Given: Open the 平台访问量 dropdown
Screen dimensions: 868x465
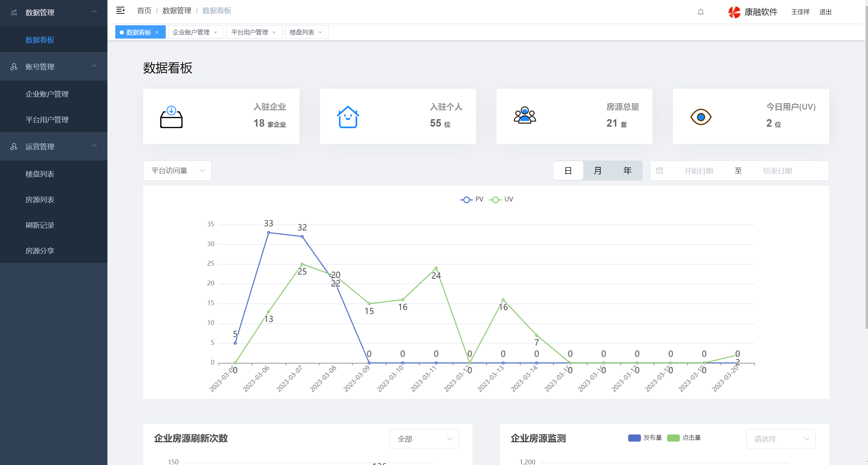Looking at the screenshot, I should pos(177,170).
